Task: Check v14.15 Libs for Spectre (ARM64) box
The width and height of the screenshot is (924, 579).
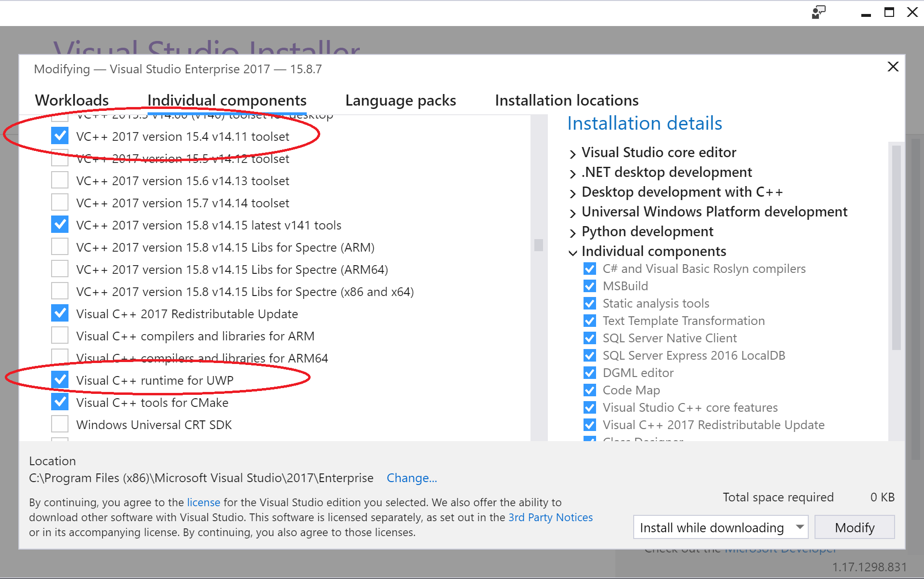Action: pyautogui.click(x=60, y=269)
